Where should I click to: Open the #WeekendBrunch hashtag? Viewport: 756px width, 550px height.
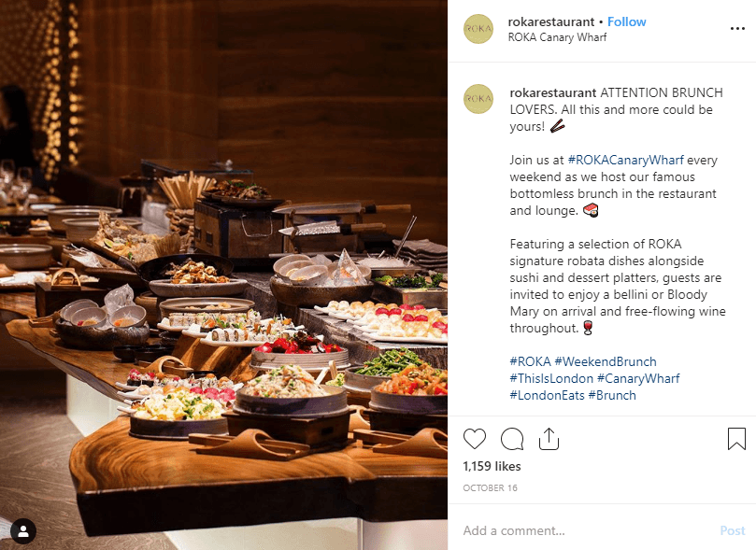606,361
